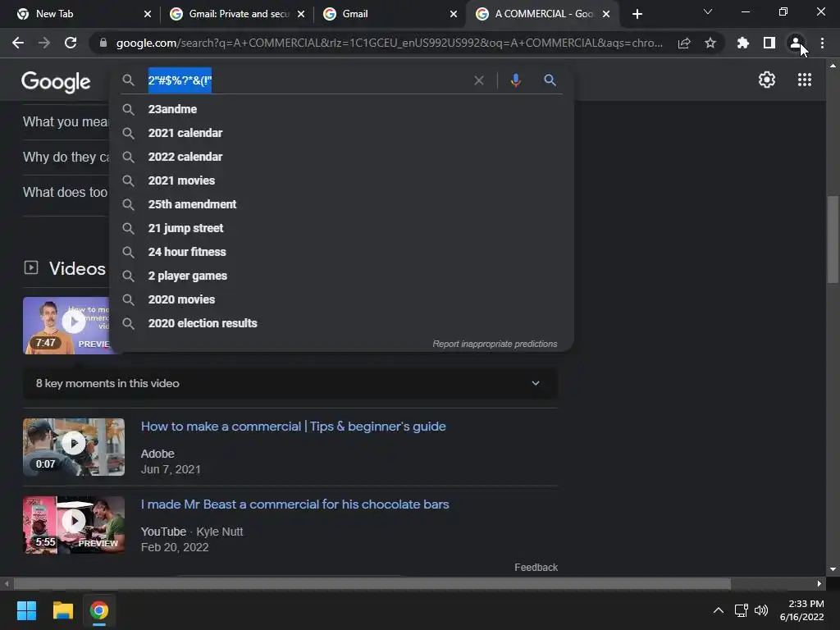
Task: Open Chrome's three-dot menu
Action: 822,43
